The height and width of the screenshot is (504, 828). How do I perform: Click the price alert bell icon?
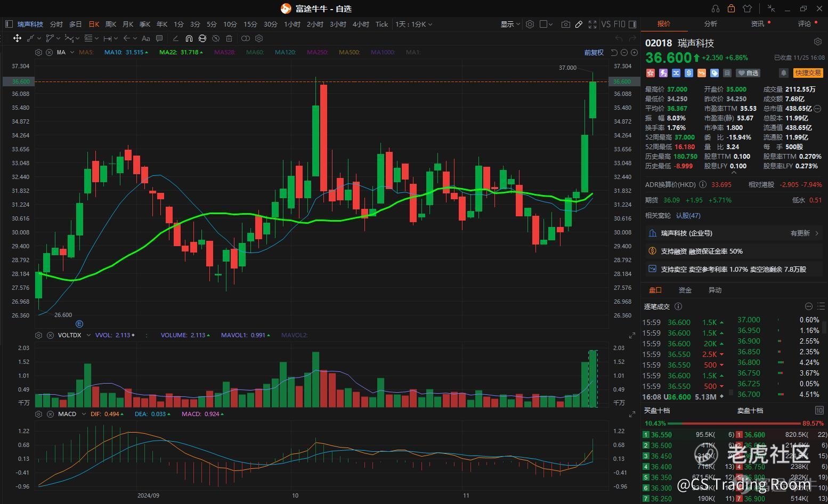point(784,73)
